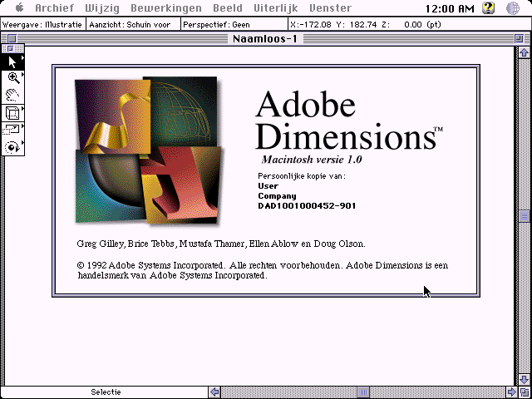This screenshot has height=399, width=532.
Task: Click the Help balloon icon in menu bar
Action: pyautogui.click(x=488, y=8)
